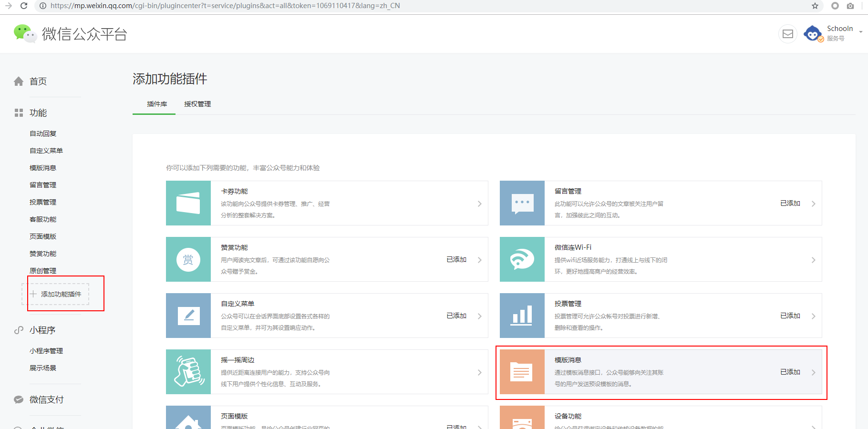
Task: Click the WeChat logo icon
Action: (x=25, y=34)
